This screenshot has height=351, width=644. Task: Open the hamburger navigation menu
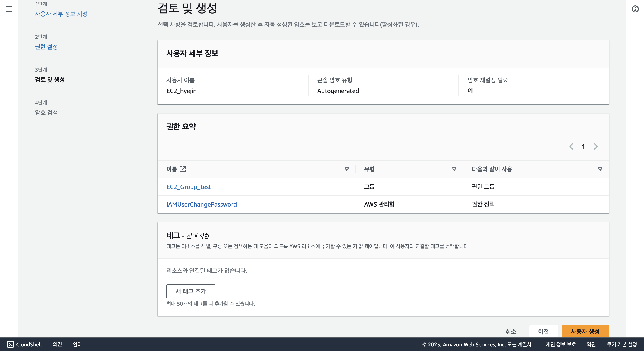pyautogui.click(x=9, y=9)
